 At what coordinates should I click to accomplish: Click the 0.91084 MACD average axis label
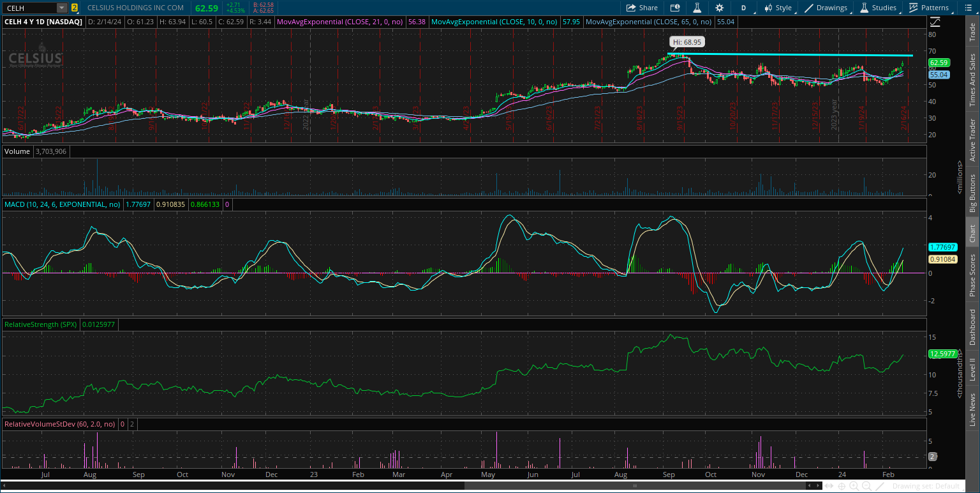click(x=942, y=259)
